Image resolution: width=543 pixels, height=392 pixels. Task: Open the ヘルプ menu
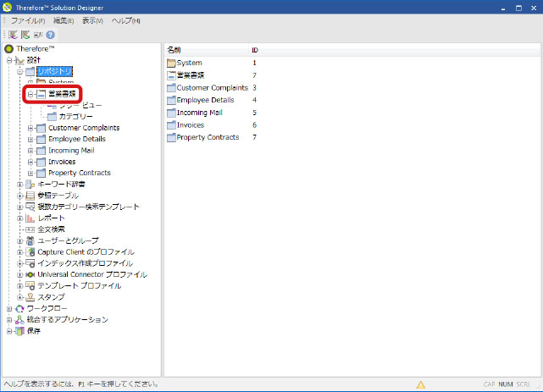125,20
